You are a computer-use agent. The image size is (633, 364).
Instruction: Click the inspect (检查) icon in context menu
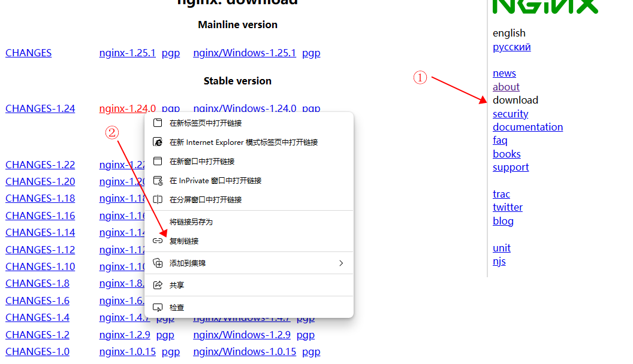[x=158, y=307]
